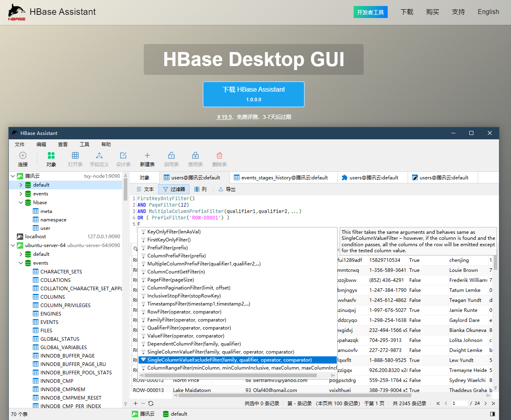Select the meta table under hbase
511x420 pixels.
click(x=46, y=211)
